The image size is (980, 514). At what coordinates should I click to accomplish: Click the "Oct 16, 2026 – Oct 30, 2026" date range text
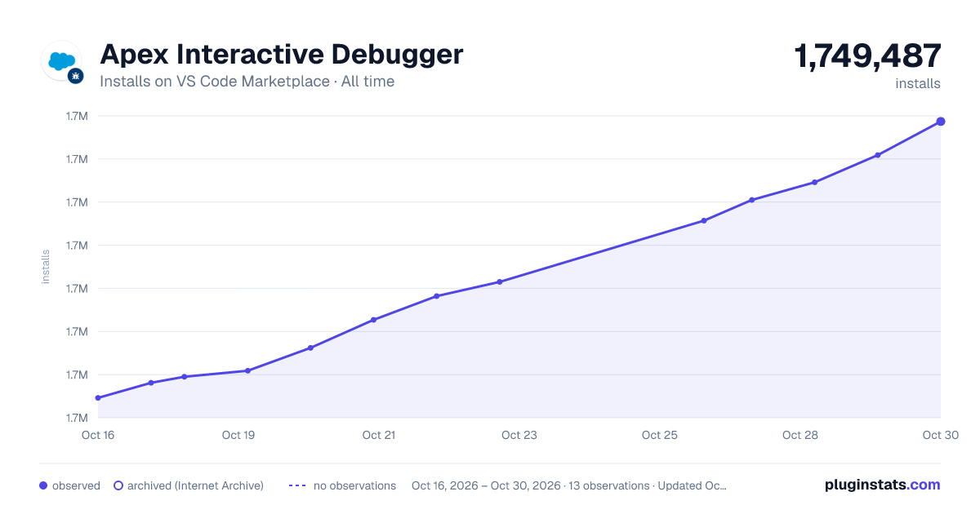click(486, 485)
